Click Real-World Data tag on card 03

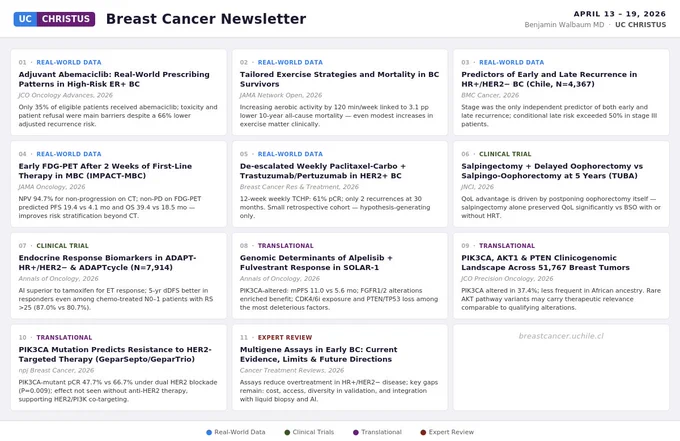coord(511,62)
